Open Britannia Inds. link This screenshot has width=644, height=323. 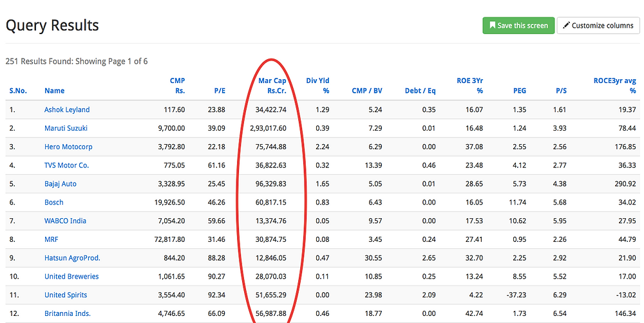(68, 313)
